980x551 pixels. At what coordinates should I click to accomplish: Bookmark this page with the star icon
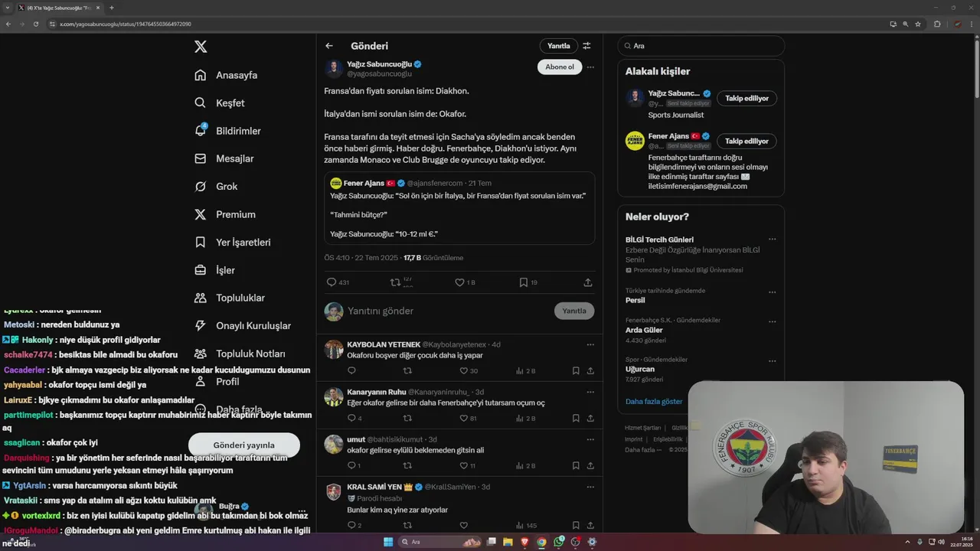pos(918,24)
